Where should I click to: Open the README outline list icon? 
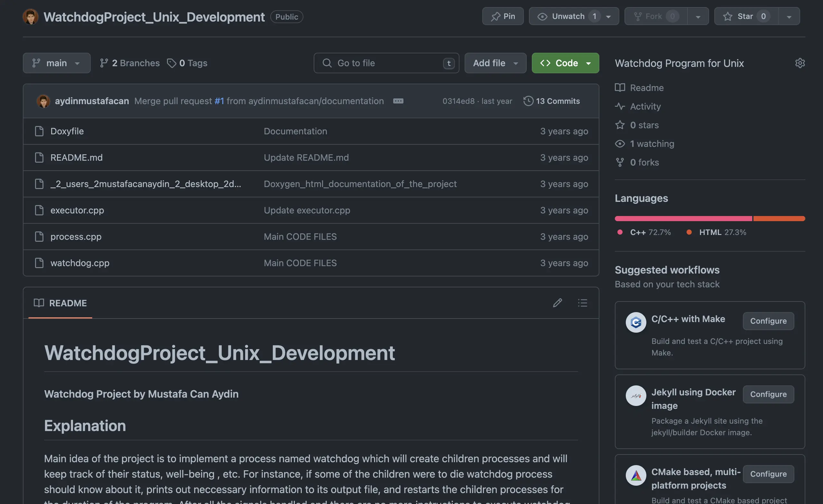click(583, 303)
